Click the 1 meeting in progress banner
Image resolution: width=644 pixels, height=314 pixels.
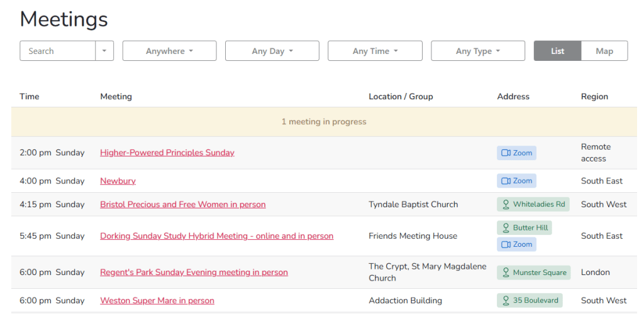(x=323, y=122)
